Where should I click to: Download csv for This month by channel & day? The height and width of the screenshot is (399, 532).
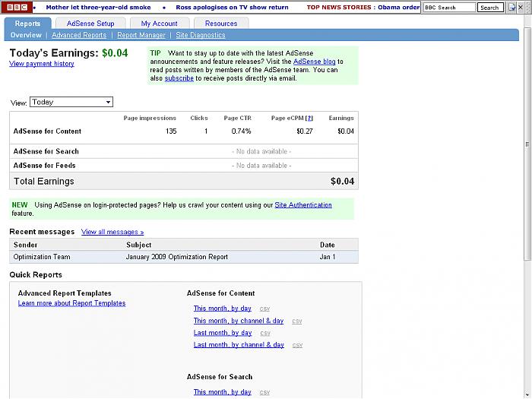coord(297,321)
